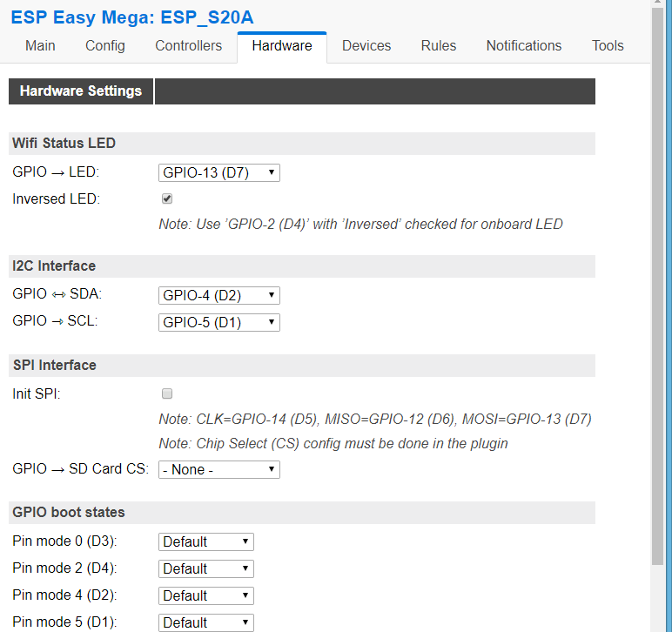Open Pin mode 2 (D4) dropdown
The width and height of the screenshot is (672, 632).
pyautogui.click(x=206, y=569)
